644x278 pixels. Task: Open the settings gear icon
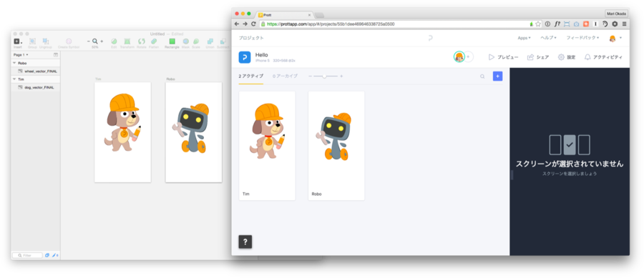click(561, 57)
